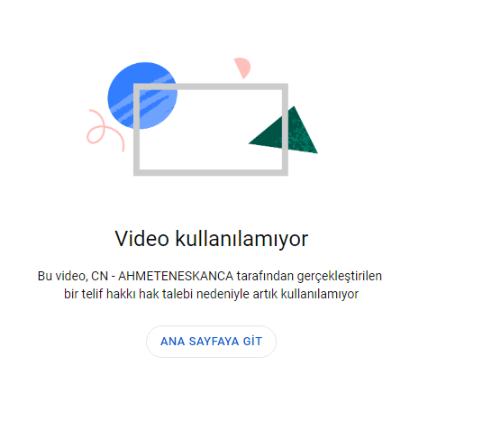Viewport: 501px width, 448px height.
Task: Click the words Bu video in description
Action: [x=62, y=276]
